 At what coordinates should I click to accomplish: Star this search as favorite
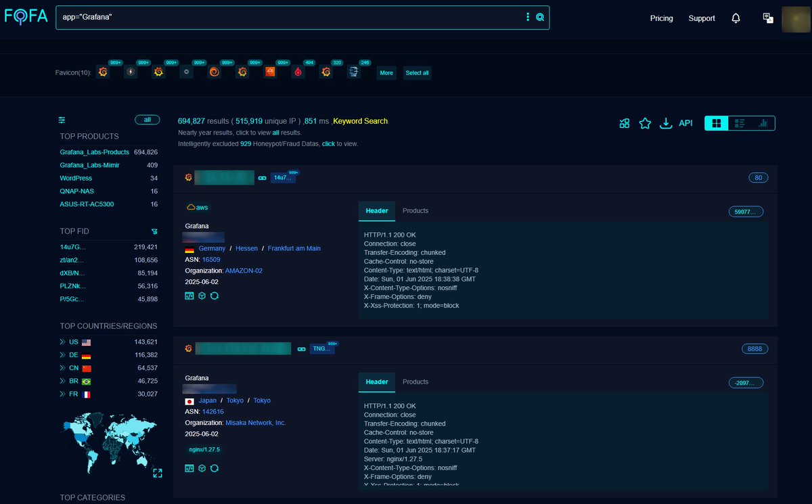tap(645, 123)
